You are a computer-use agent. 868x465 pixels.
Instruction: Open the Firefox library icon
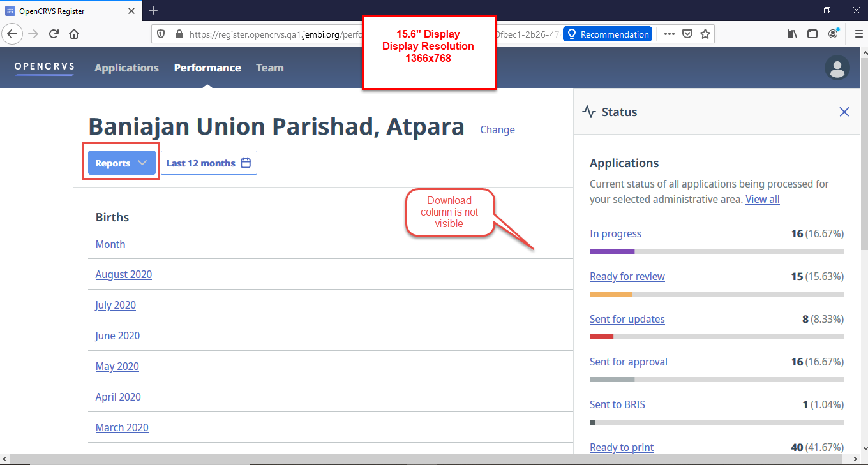click(x=791, y=34)
